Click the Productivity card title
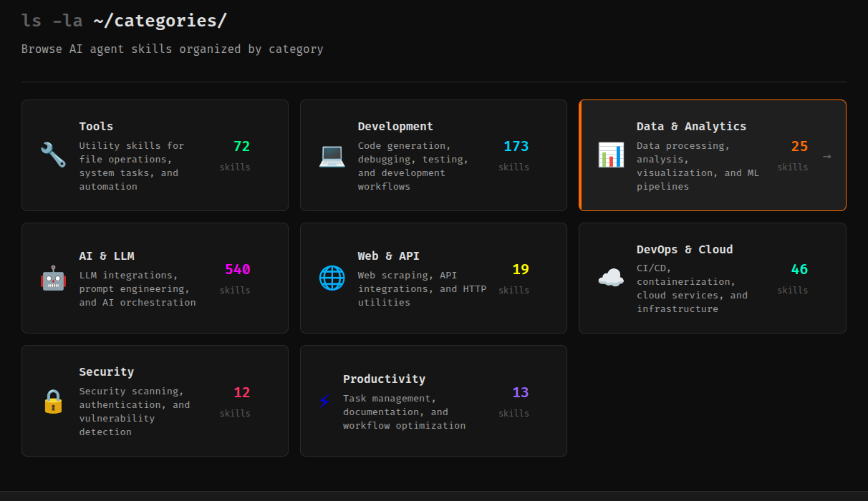This screenshot has width=868, height=501. pos(384,379)
